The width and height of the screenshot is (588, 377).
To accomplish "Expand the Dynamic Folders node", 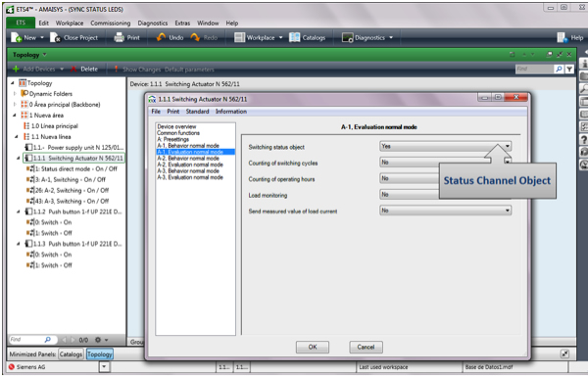I will click(15, 94).
